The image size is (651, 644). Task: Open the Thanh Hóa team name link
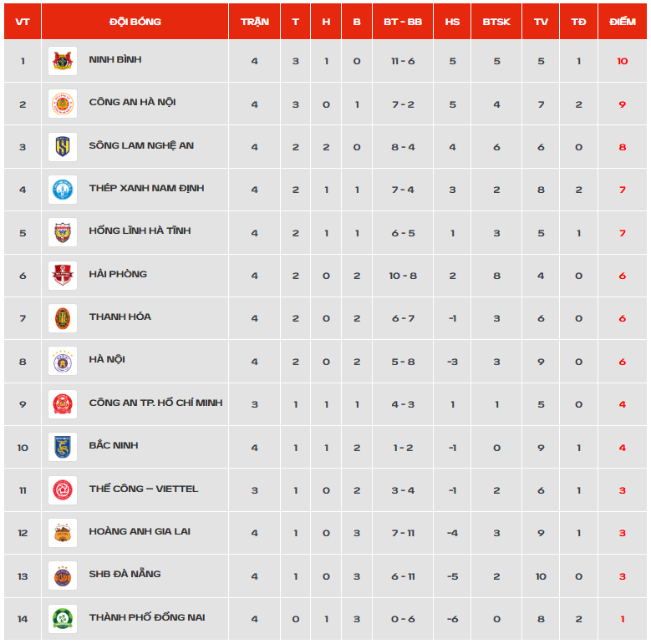120,317
